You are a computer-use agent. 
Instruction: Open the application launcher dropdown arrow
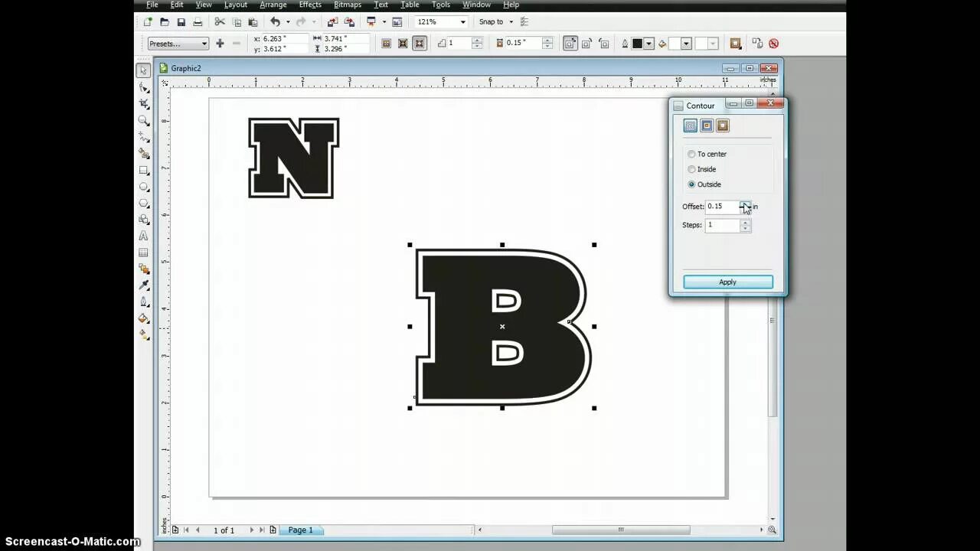pos(384,22)
